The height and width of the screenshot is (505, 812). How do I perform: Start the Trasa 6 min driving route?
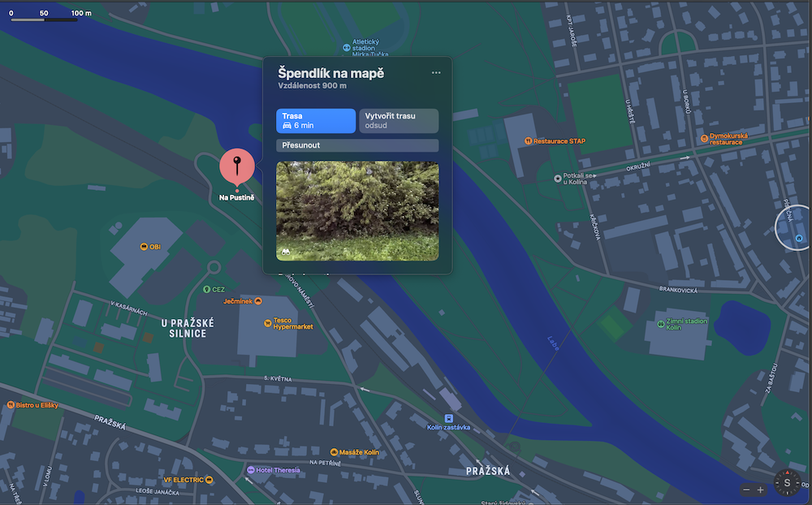pos(315,121)
